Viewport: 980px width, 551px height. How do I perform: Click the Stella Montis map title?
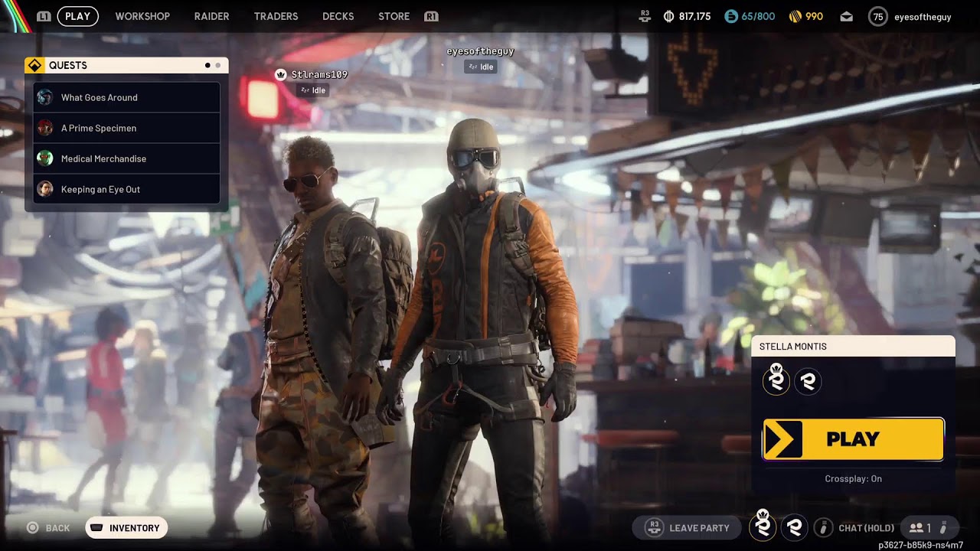point(792,347)
